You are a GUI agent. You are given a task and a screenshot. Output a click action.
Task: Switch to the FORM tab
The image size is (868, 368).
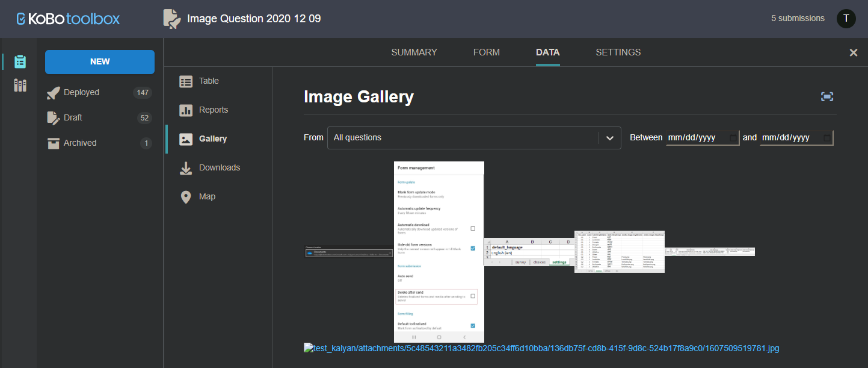(x=486, y=52)
